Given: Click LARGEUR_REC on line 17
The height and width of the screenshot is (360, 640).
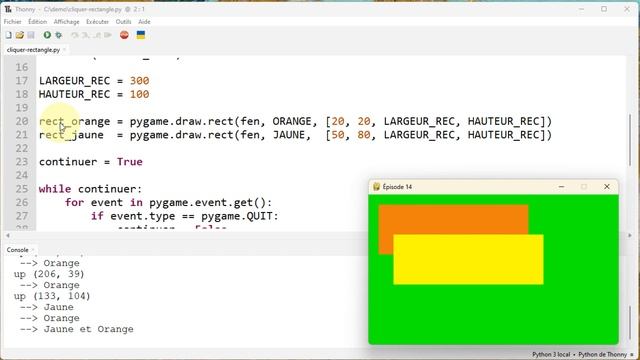Looking at the screenshot, I should coord(74,81).
